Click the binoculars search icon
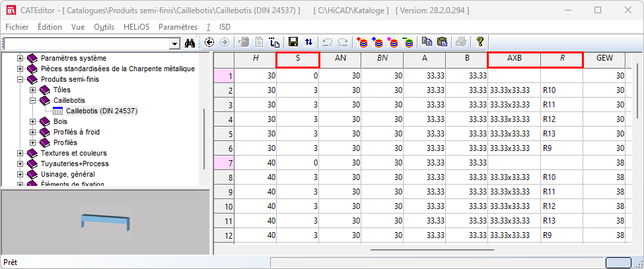 [x=190, y=43]
